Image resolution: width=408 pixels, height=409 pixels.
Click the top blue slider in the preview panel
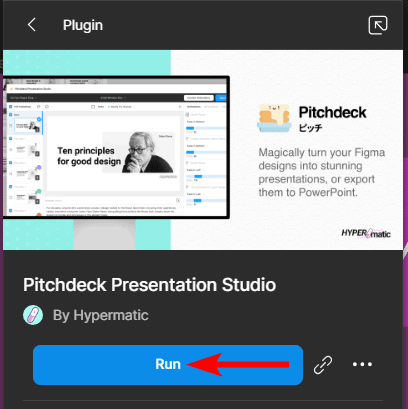(206, 128)
